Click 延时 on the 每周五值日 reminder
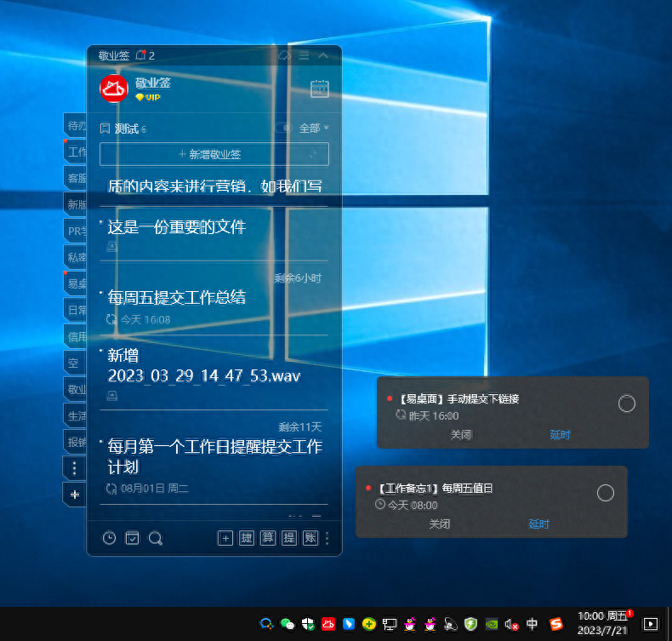672x641 pixels. (538, 524)
